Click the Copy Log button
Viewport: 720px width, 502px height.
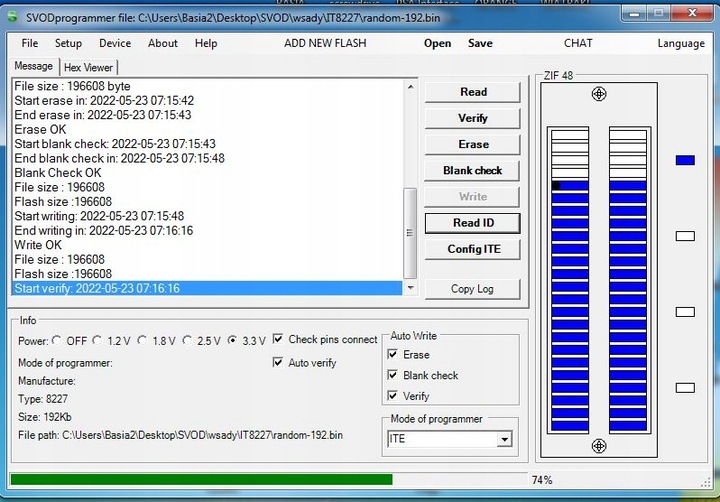point(472,289)
